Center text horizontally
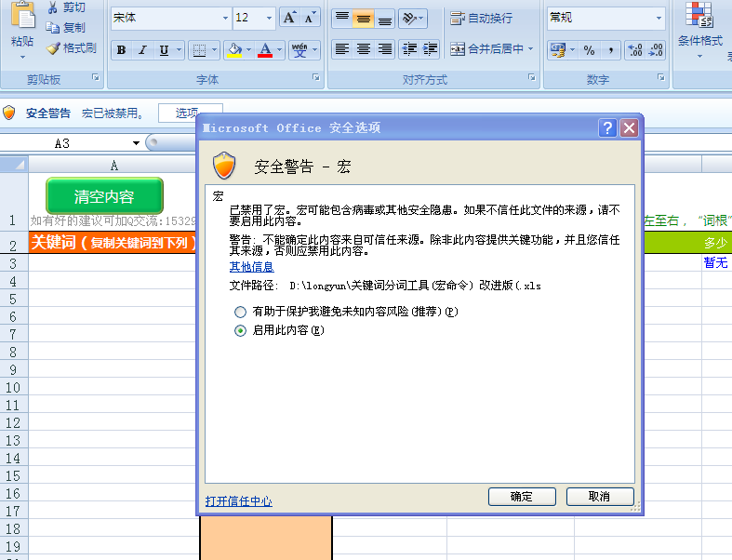 coord(363,48)
